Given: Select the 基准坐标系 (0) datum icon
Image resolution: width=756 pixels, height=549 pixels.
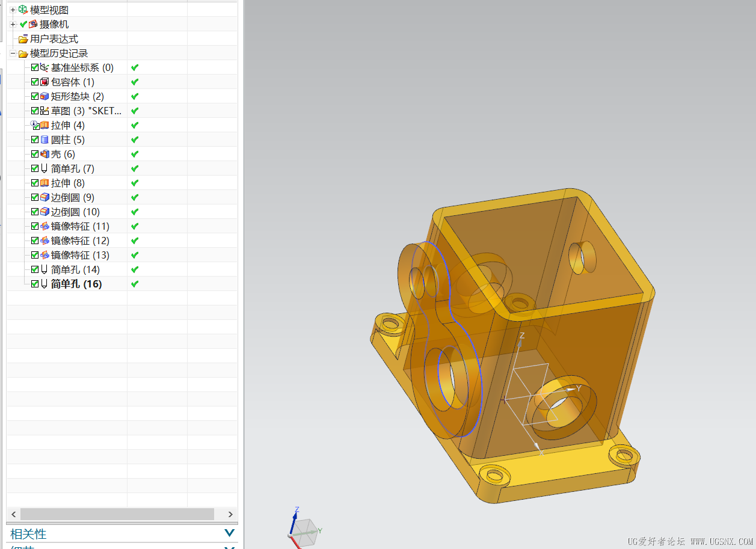Looking at the screenshot, I should [x=45, y=67].
